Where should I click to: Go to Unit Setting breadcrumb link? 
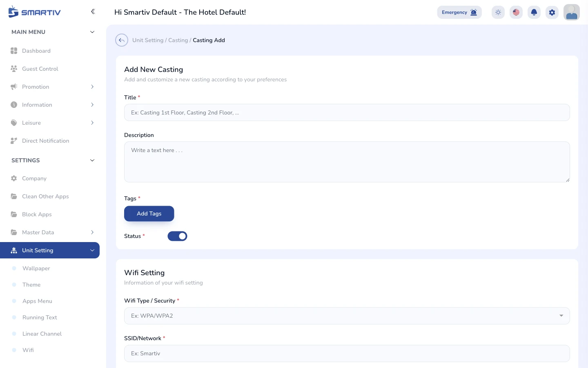click(148, 40)
